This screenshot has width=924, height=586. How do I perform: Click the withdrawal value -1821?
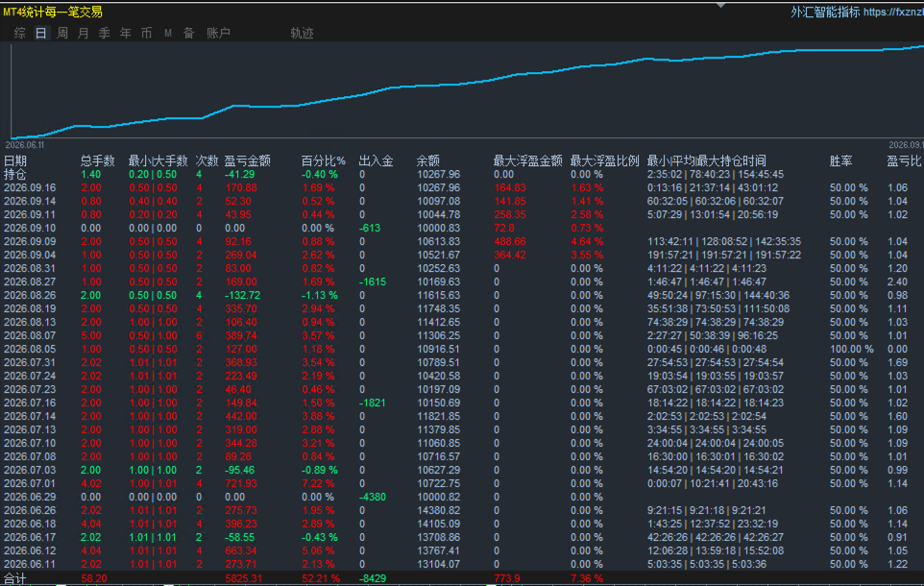tap(373, 403)
